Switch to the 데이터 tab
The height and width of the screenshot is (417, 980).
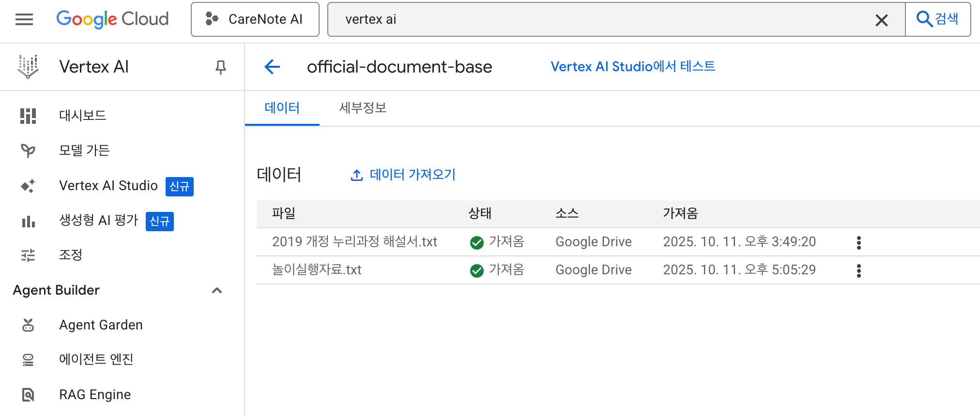coord(282,108)
